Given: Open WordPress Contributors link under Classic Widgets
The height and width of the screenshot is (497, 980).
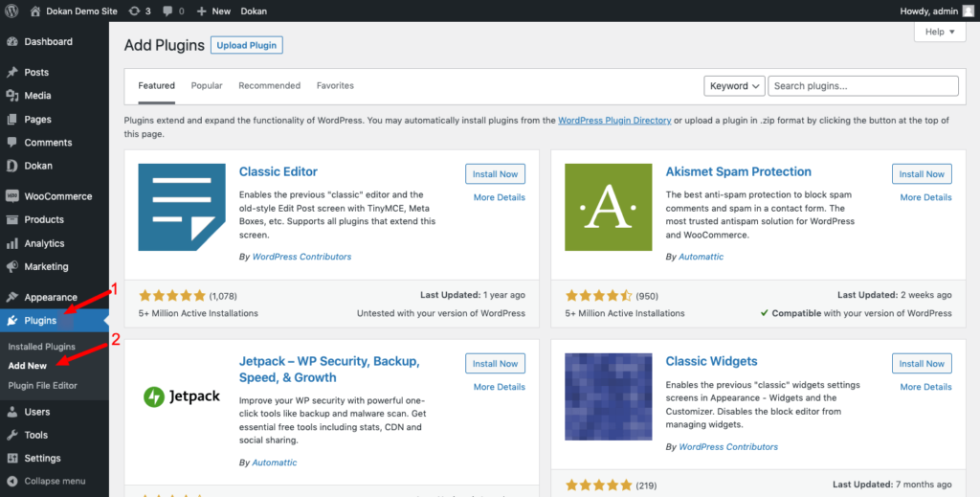Looking at the screenshot, I should [x=728, y=447].
